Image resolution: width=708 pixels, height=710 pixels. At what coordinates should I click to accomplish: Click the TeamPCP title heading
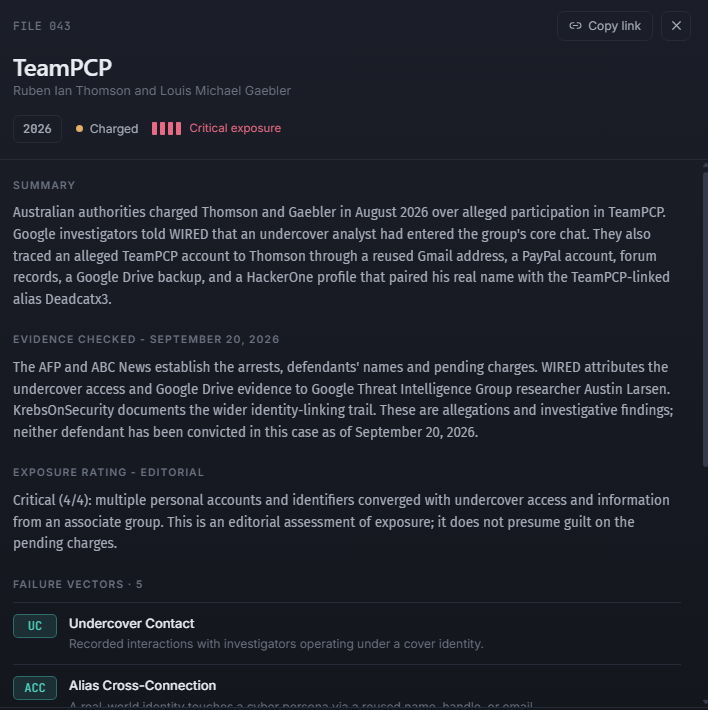(62, 68)
